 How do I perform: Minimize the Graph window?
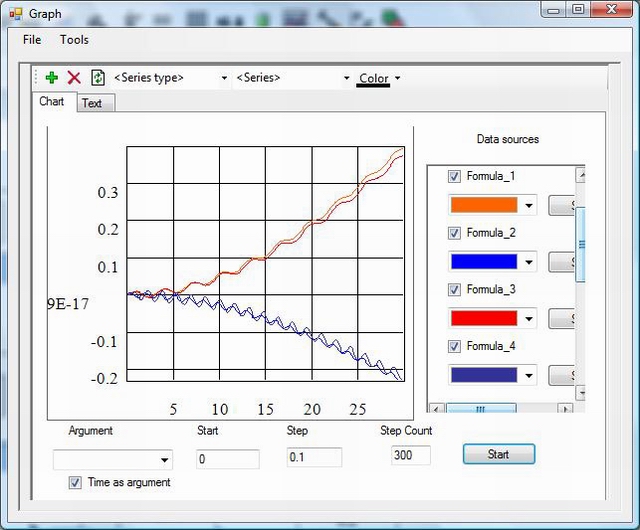[x=554, y=10]
